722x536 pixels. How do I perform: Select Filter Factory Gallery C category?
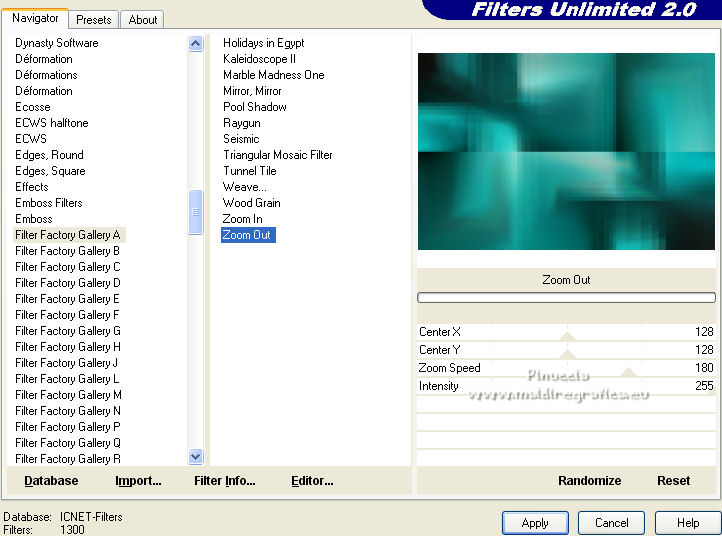point(67,267)
